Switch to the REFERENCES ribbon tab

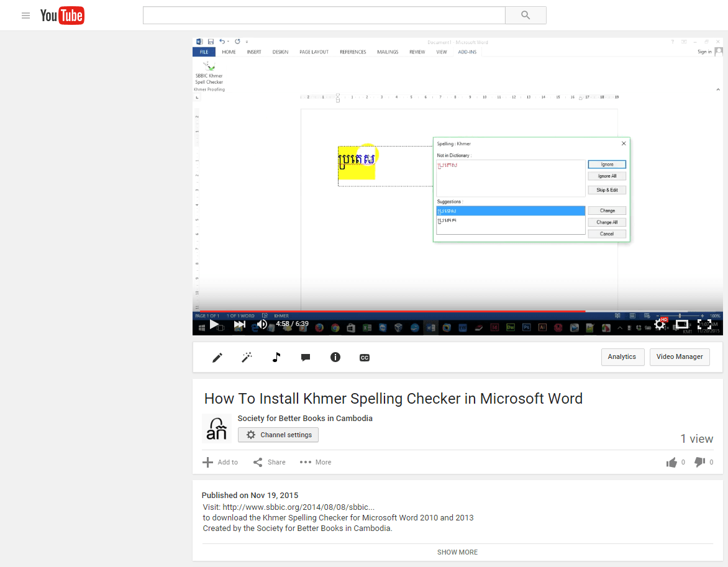point(353,52)
